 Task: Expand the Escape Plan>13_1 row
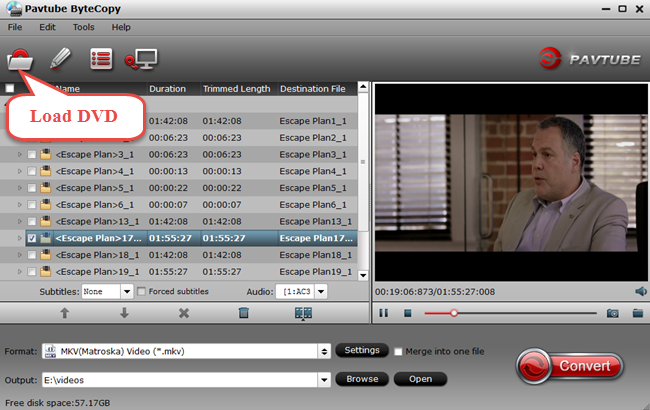pyautogui.click(x=19, y=221)
